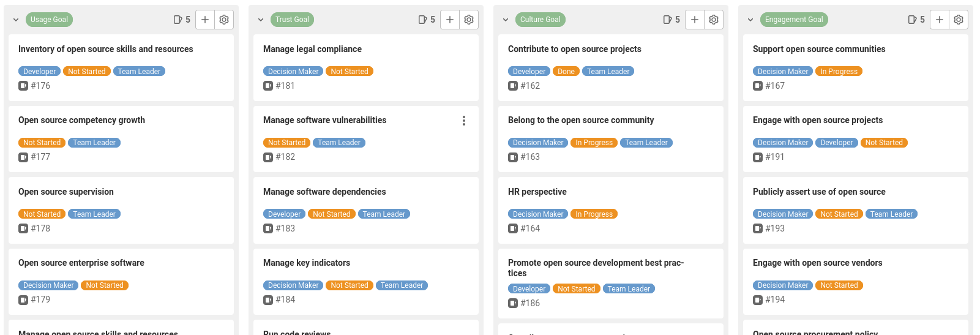Click issue count icon in Culture Goal header
This screenshot has width=980, height=335.
pos(667,20)
